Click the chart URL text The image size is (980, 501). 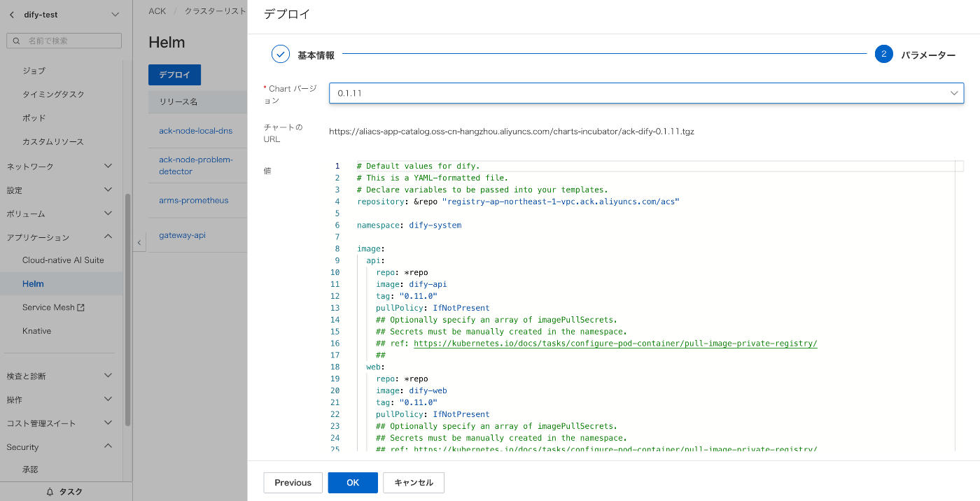(511, 132)
